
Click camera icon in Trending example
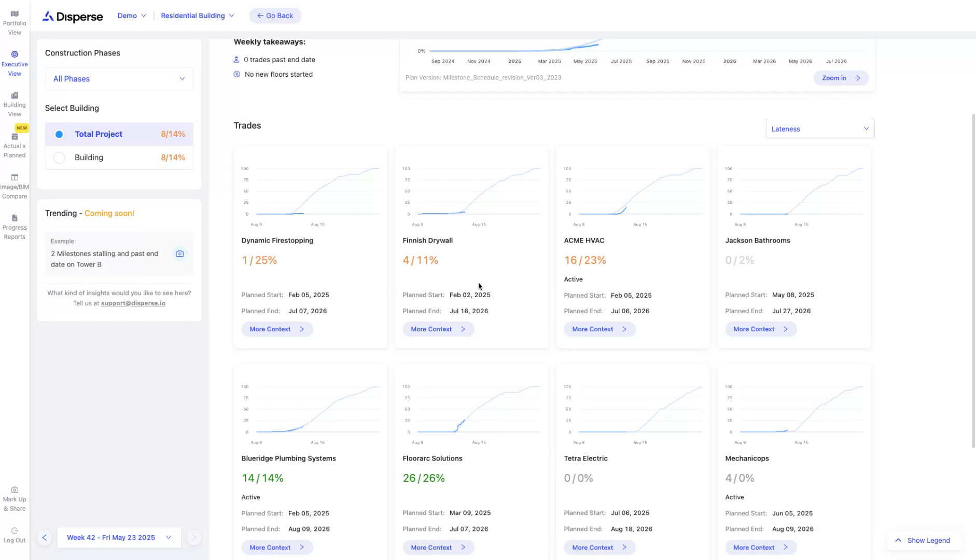click(179, 254)
